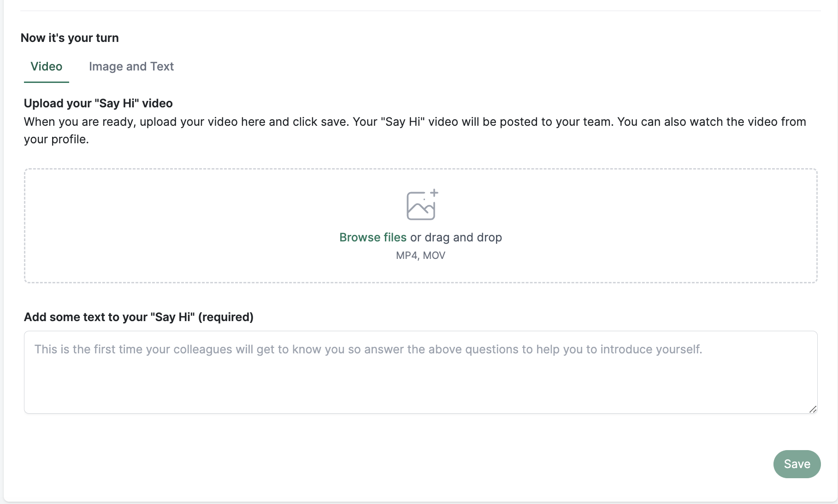Click the Browse files link
Viewport: 838px width, 504px height.
pyautogui.click(x=373, y=237)
